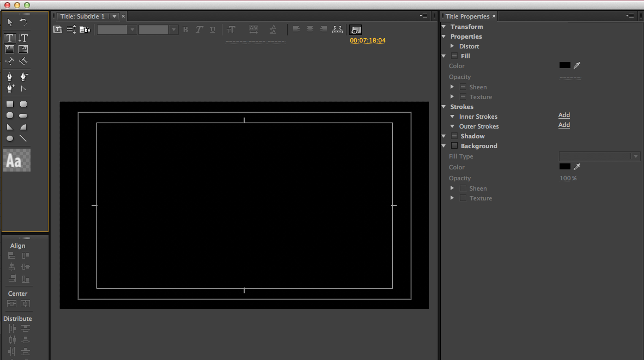Screen dimensions: 644x360
Task: Toggle Show Background Video
Action: 356,30
